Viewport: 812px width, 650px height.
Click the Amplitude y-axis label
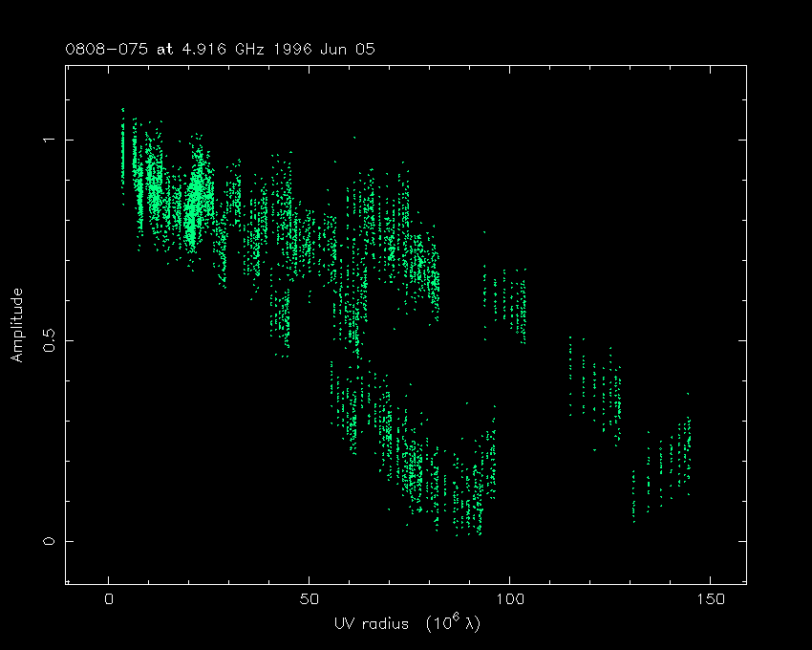17,326
